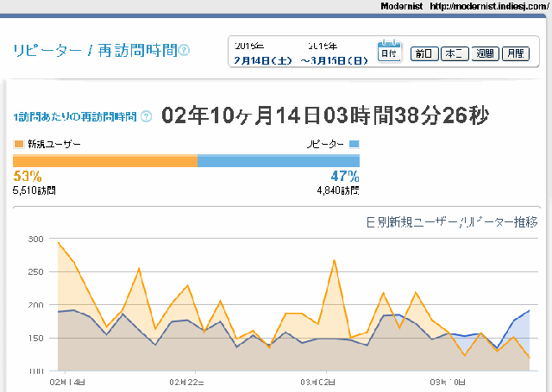Click the 5,510訪問 visit count
This screenshot has width=552, height=392.
tap(34, 190)
